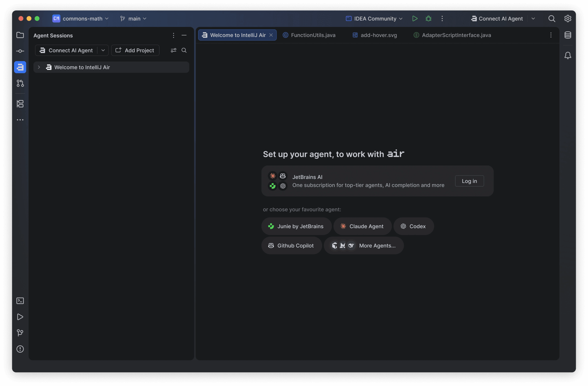Show more tool windows ellipsis
The height and width of the screenshot is (386, 588).
click(x=20, y=120)
